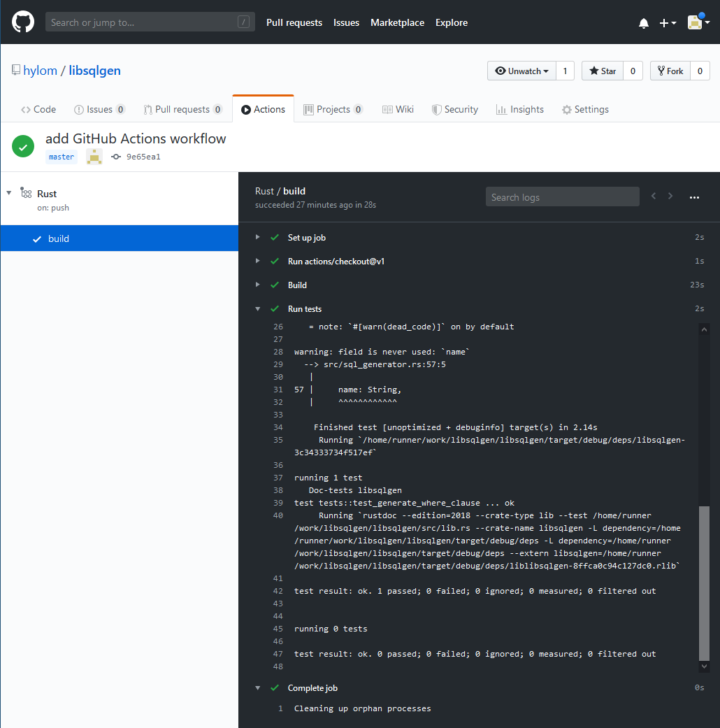Fork the repository

670,71
